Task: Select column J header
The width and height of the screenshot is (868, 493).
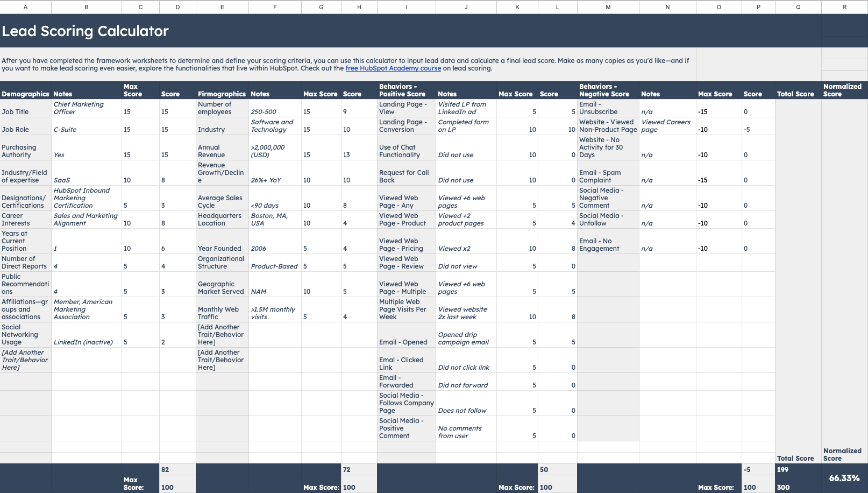Action: (x=466, y=7)
